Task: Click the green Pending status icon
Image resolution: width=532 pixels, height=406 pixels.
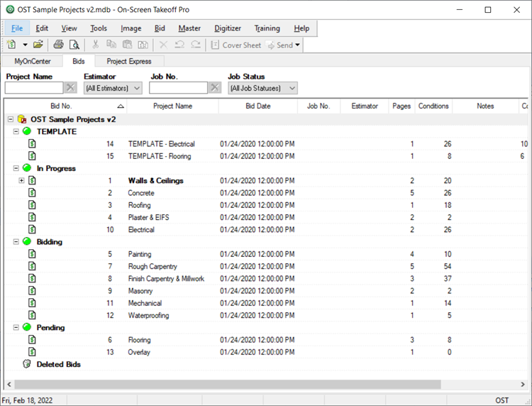Action: (x=27, y=327)
